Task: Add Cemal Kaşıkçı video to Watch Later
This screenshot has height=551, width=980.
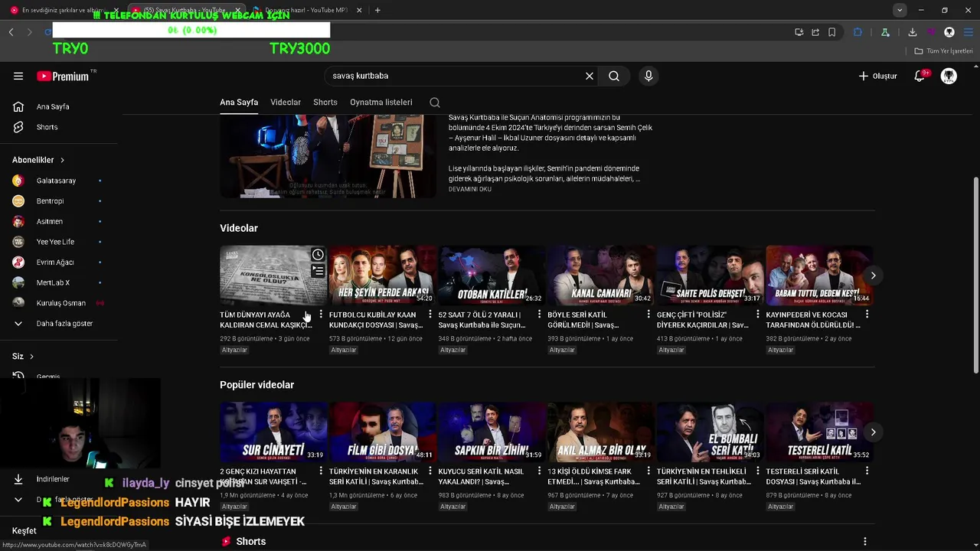Action: 318,255
